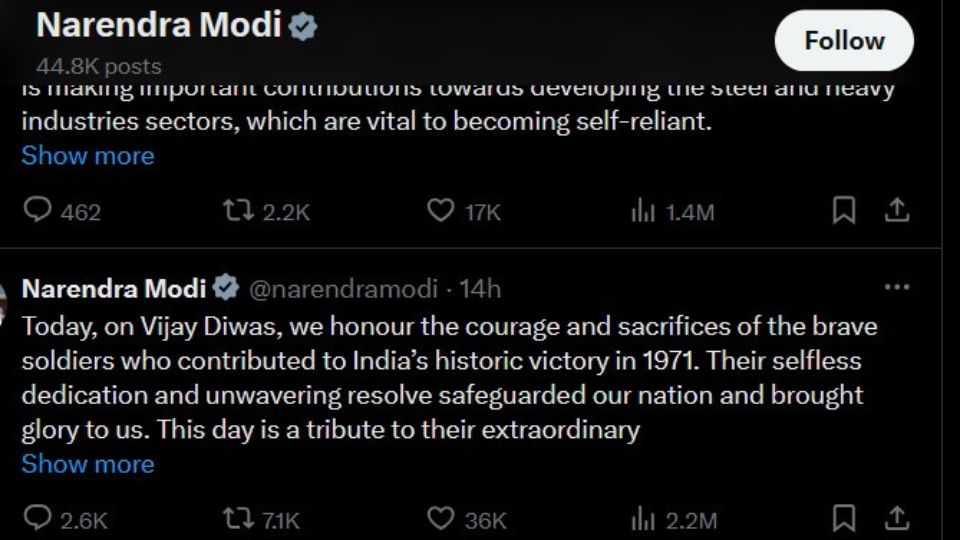Open the 14h timestamp of the post
The width and height of the screenshot is (960, 540).
(480, 289)
